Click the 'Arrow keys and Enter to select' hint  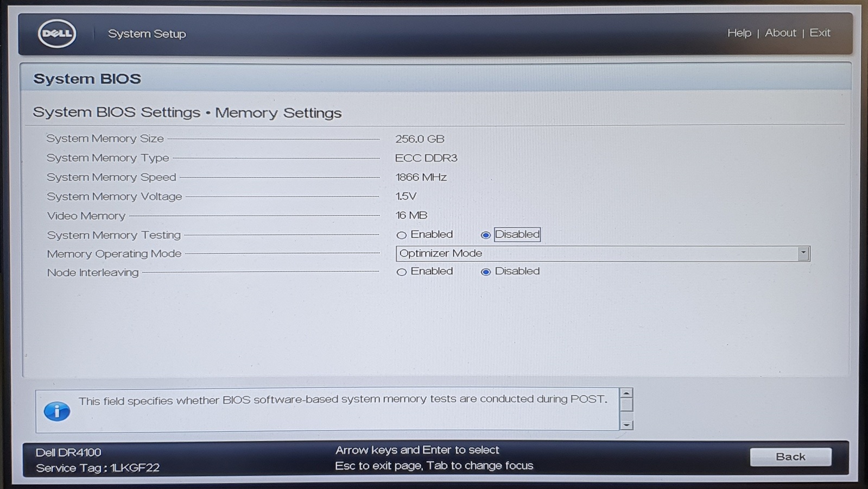coord(417,450)
